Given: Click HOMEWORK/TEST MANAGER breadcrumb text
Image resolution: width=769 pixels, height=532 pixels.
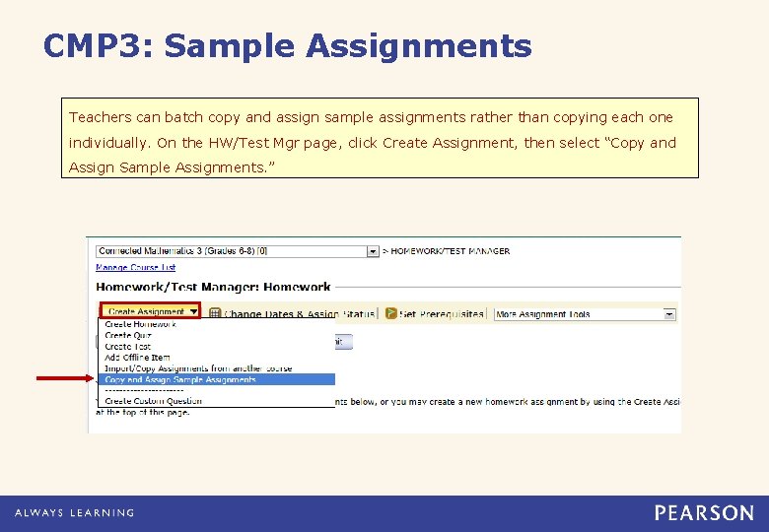Looking at the screenshot, I should (x=451, y=251).
